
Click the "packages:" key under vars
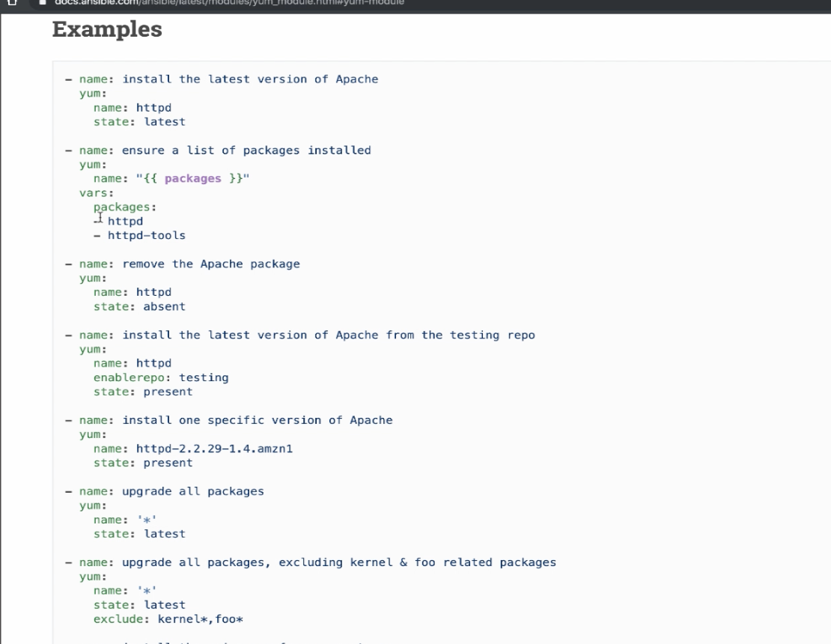(125, 207)
